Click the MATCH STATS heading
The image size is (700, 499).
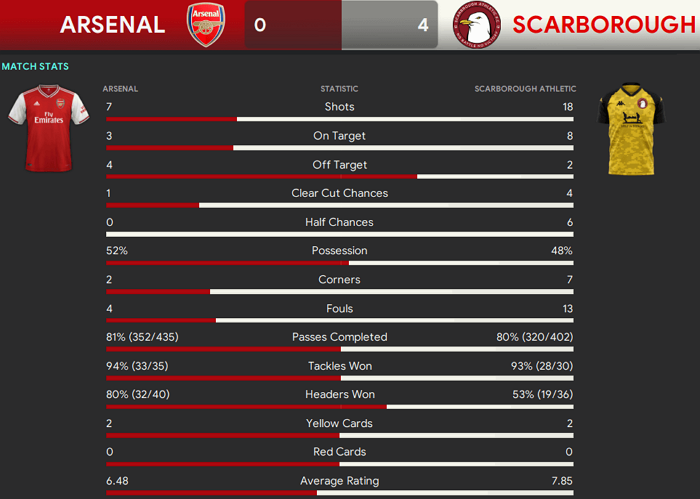tap(35, 67)
